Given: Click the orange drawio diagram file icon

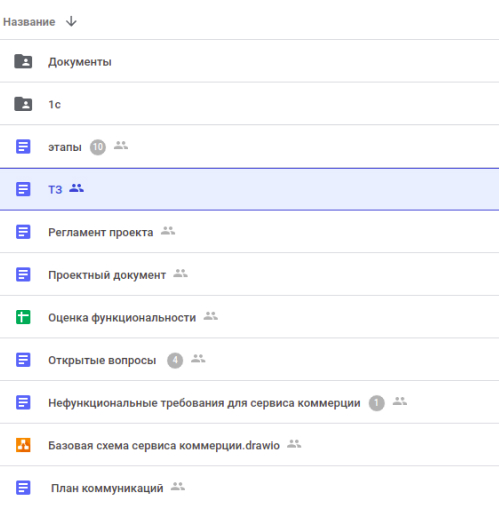Looking at the screenshot, I should click(23, 445).
